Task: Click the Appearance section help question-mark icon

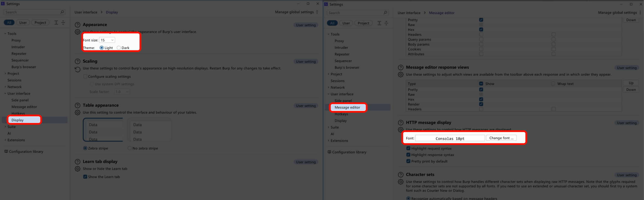Action: click(x=77, y=25)
